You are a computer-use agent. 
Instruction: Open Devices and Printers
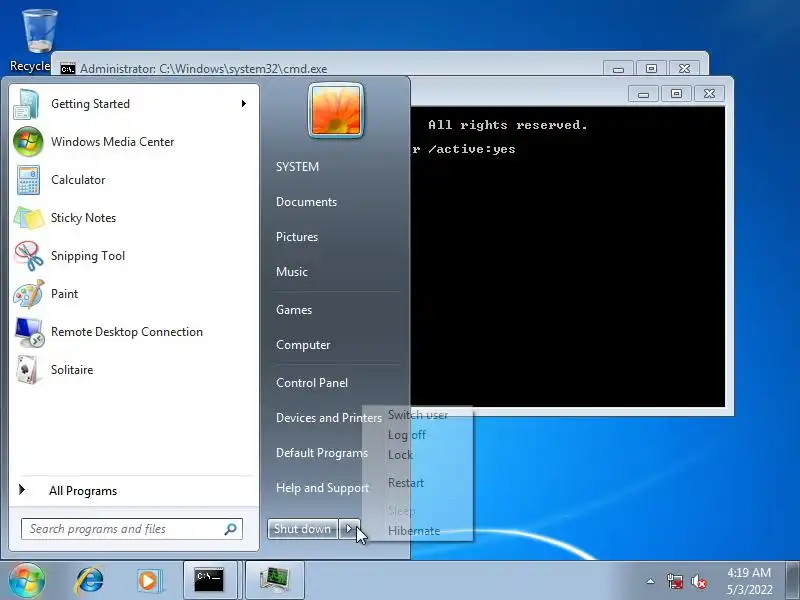[x=329, y=418]
